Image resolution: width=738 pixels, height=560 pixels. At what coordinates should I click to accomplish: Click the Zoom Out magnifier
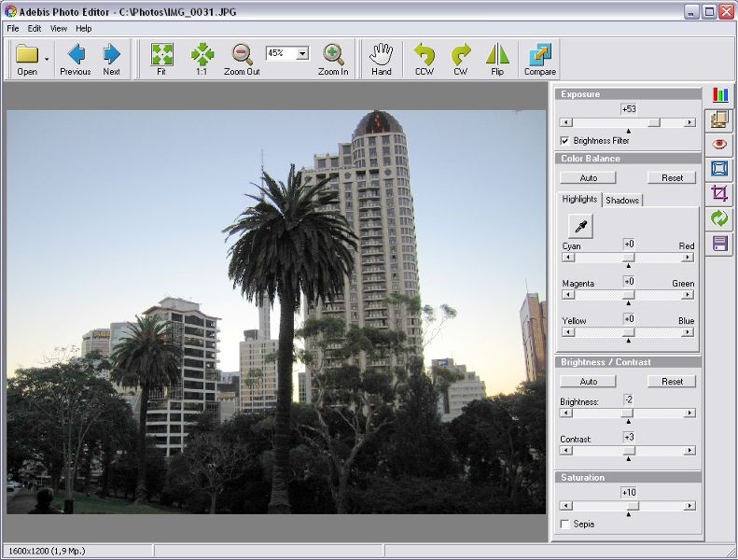tap(242, 60)
